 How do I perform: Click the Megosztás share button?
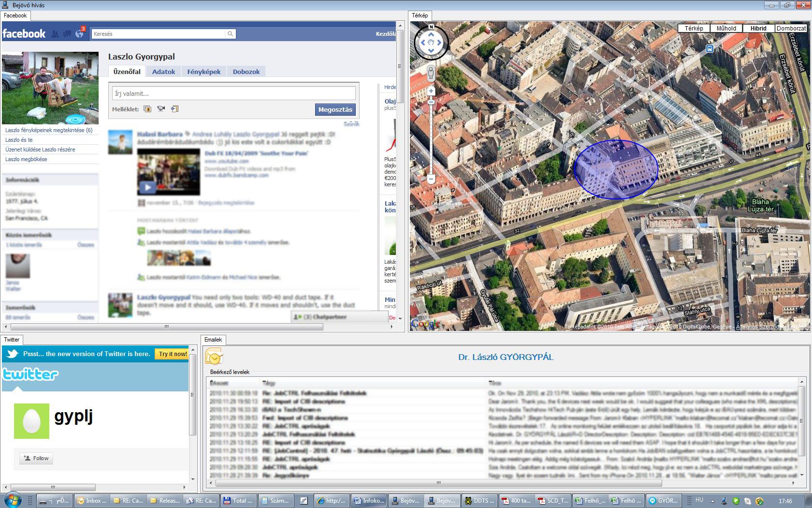(335, 109)
